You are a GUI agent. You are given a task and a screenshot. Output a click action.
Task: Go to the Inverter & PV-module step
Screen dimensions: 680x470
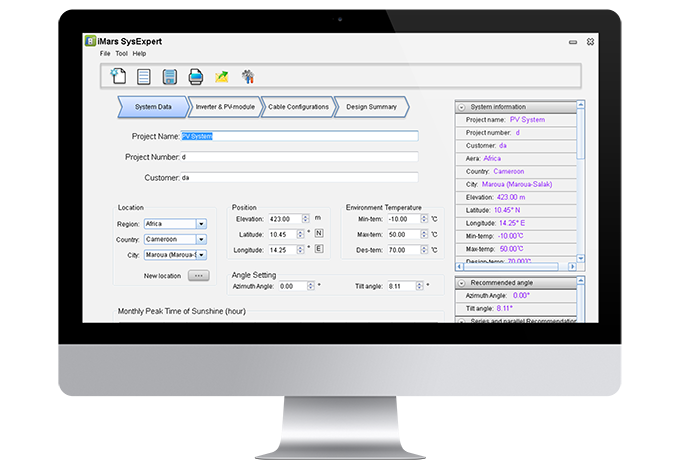pos(225,107)
